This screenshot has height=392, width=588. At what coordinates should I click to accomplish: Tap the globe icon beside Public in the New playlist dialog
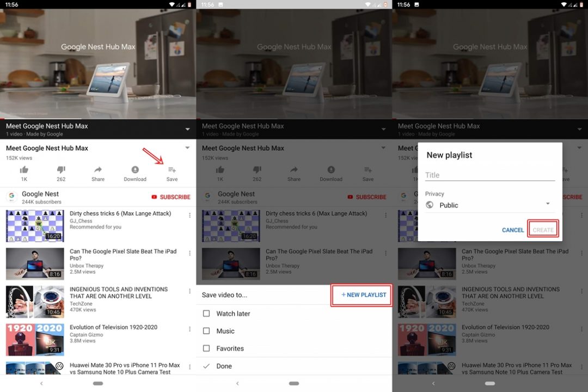[x=430, y=205]
